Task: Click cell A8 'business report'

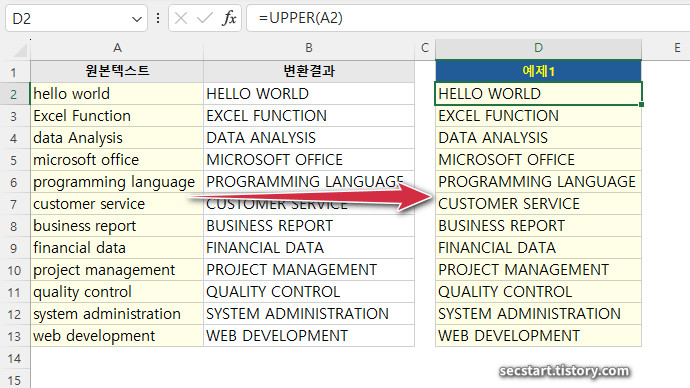Action: coord(117,226)
